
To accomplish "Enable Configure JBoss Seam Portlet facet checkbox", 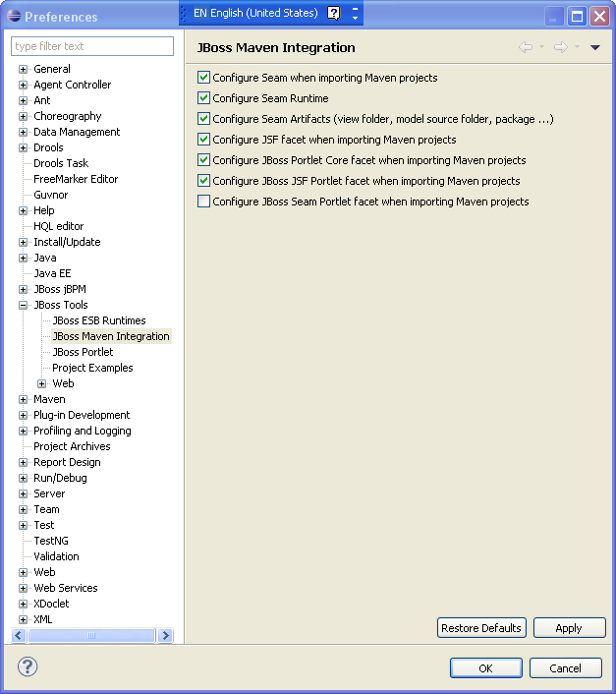I will pos(203,202).
